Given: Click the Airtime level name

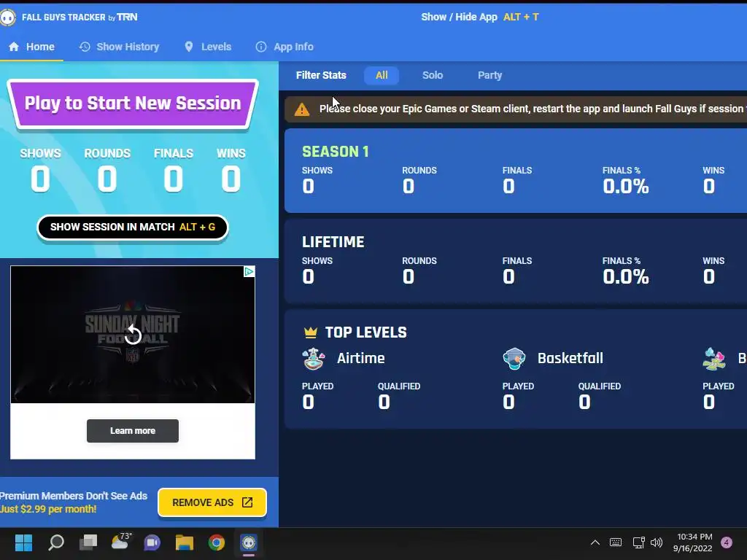Looking at the screenshot, I should [x=360, y=358].
